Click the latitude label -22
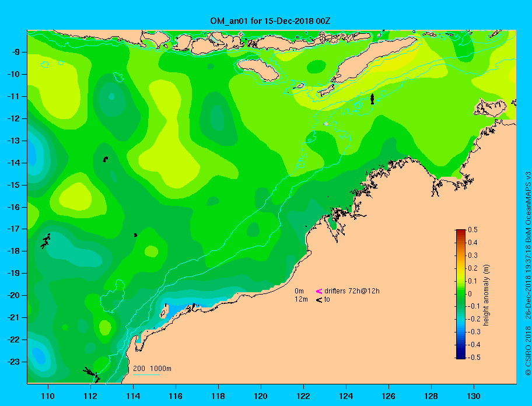 click(13, 339)
